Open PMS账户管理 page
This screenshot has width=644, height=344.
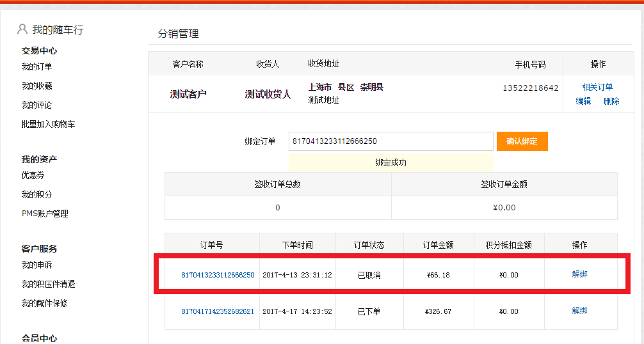(x=45, y=214)
